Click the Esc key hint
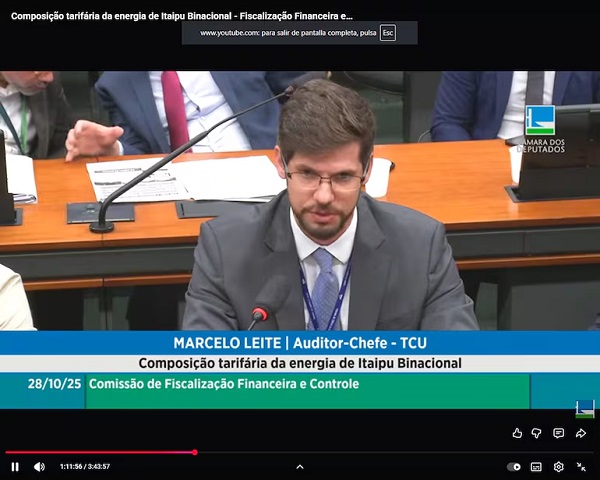The image size is (600, 480). [x=387, y=33]
